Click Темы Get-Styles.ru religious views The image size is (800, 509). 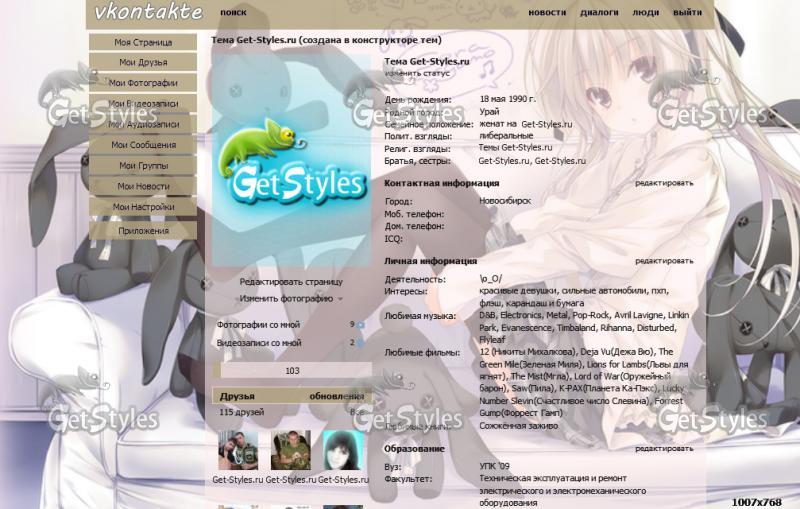pyautogui.click(x=515, y=147)
